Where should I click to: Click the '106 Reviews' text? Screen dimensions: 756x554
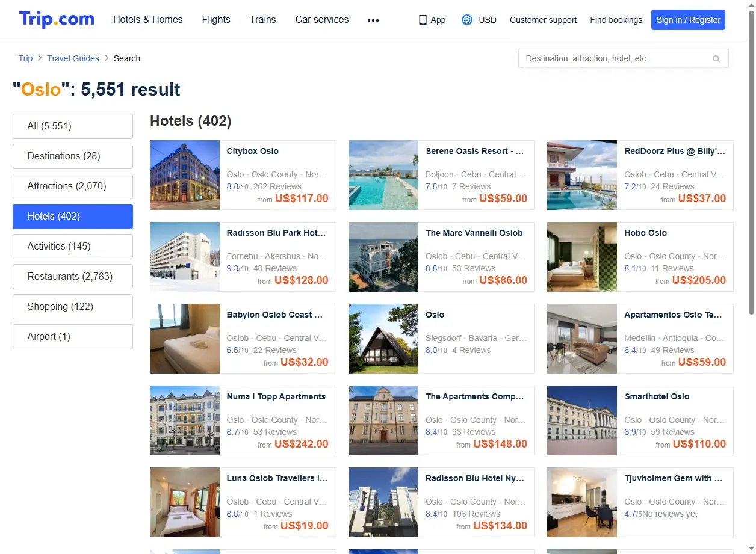pos(476,514)
